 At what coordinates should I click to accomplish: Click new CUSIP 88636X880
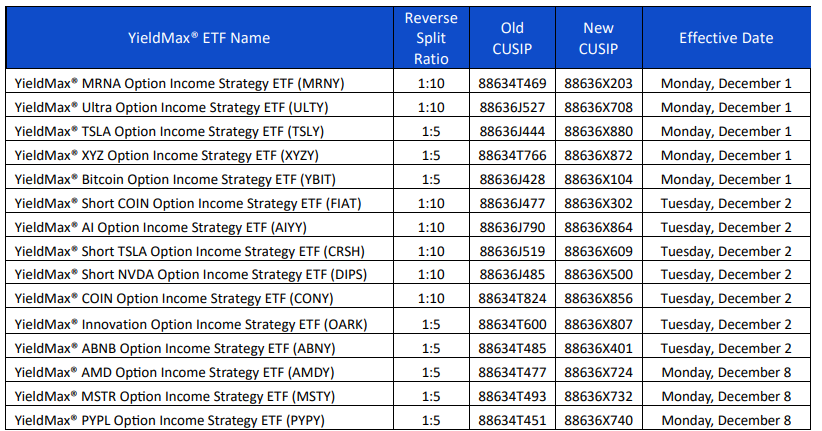(x=598, y=132)
